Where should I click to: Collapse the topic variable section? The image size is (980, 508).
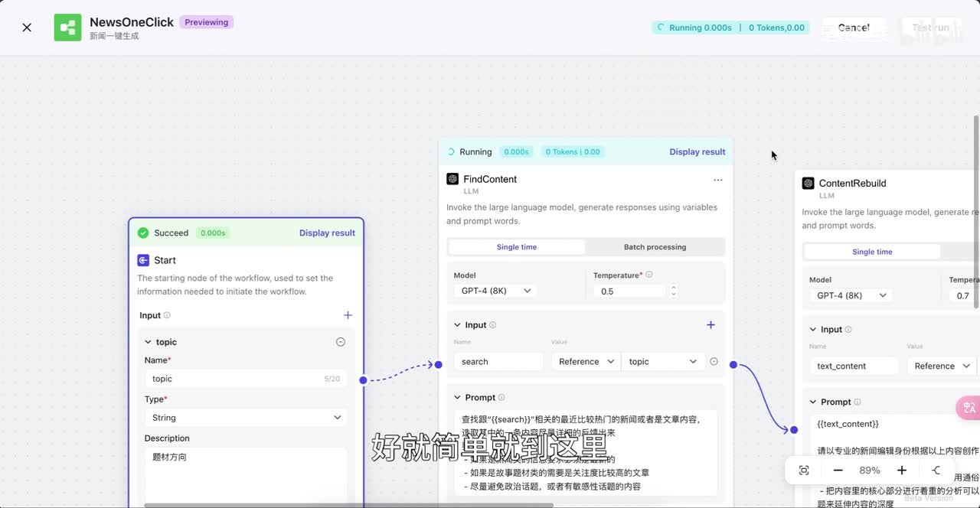tap(149, 342)
